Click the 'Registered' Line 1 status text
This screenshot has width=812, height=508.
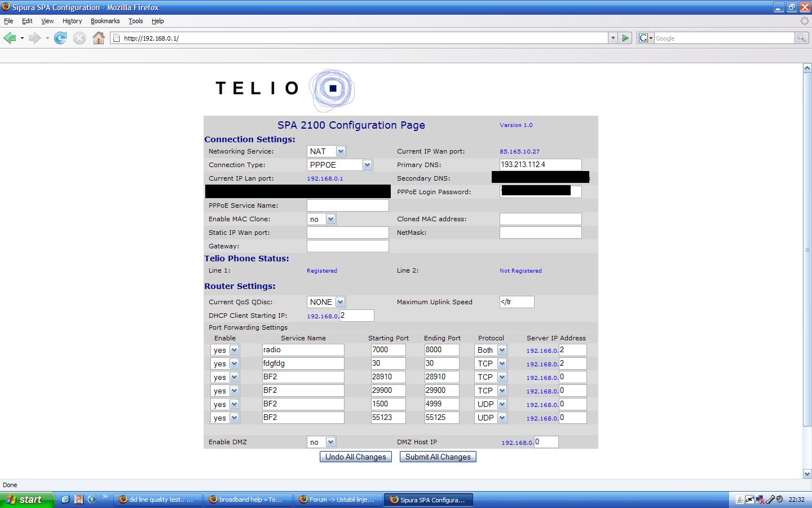(322, 271)
